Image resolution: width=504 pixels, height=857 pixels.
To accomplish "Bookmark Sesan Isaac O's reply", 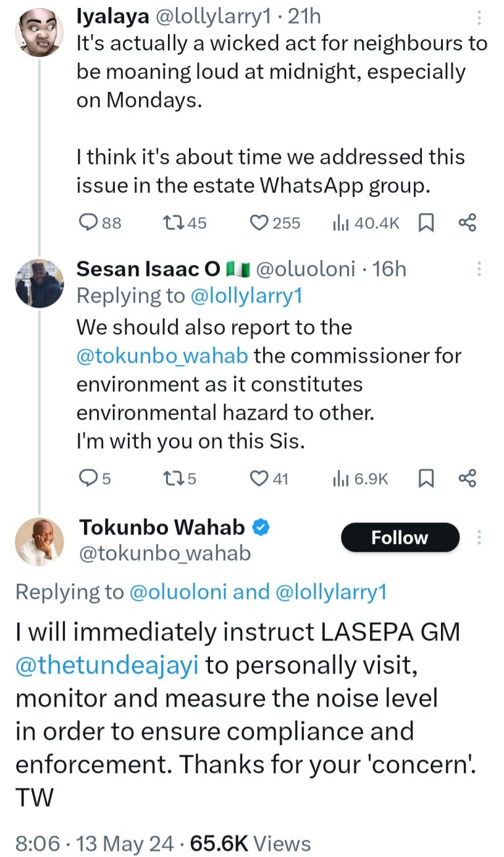I will coord(426,479).
